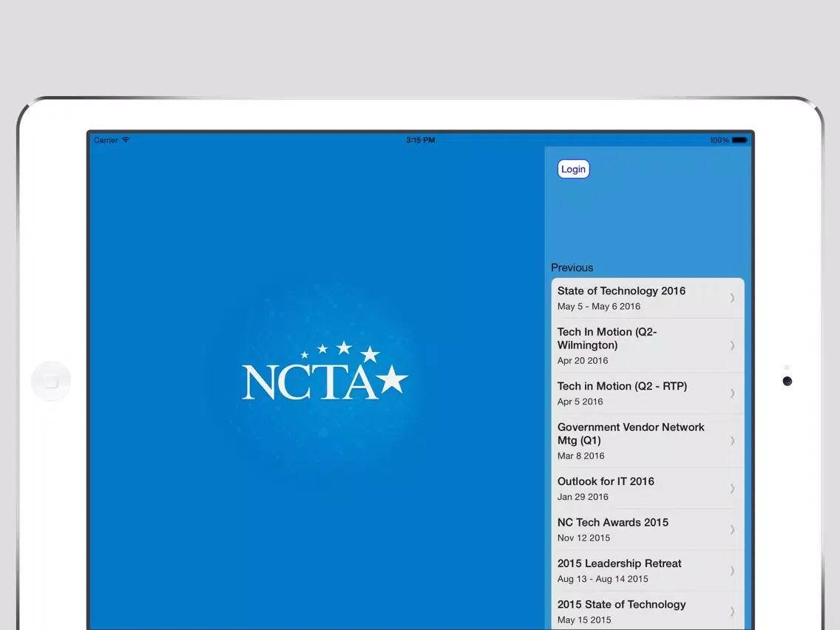The width and height of the screenshot is (840, 630).
Task: Tap the Previous section header
Action: (572, 268)
